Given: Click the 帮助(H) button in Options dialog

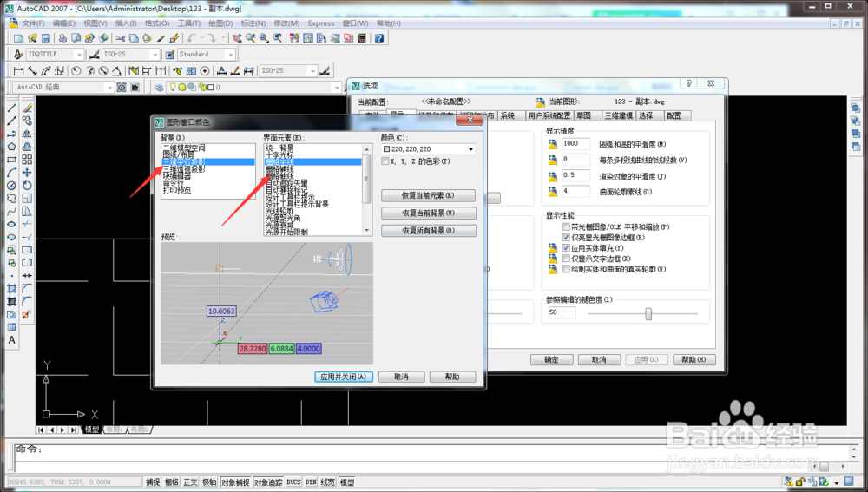Looking at the screenshot, I should (694, 360).
